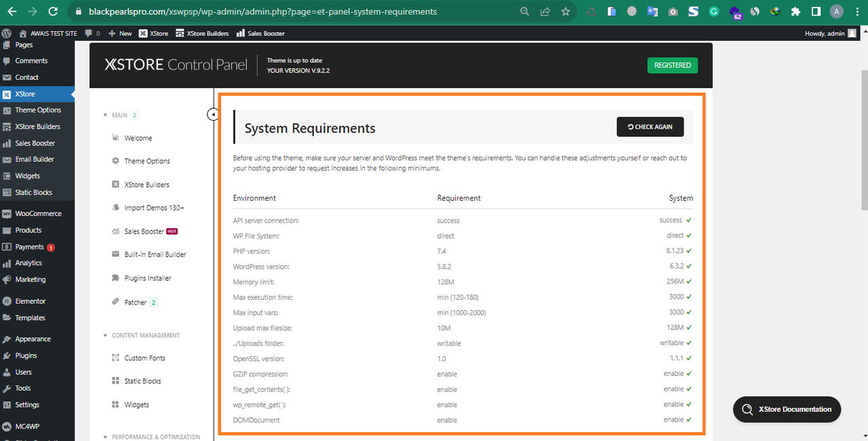Reload the page with refresh icon

pos(54,12)
